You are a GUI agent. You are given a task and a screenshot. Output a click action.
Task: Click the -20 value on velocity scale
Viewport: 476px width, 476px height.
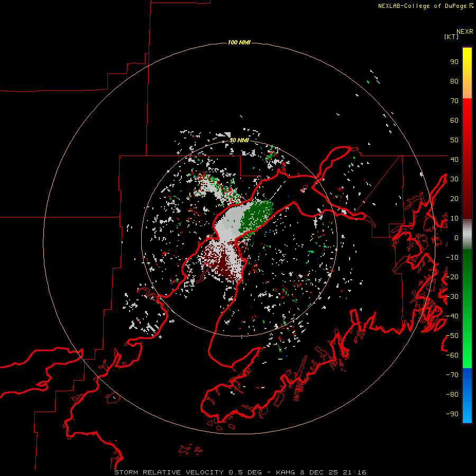(x=452, y=277)
